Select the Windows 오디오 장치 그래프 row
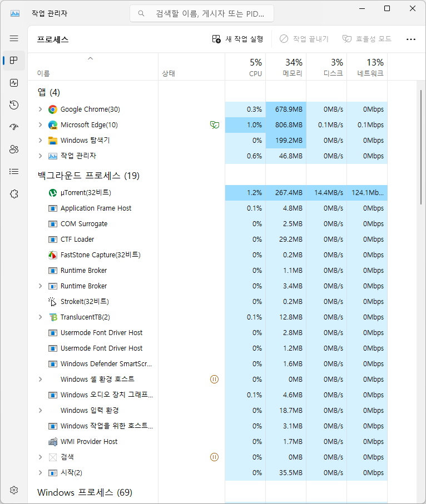This screenshot has height=504, width=426. pos(207,395)
